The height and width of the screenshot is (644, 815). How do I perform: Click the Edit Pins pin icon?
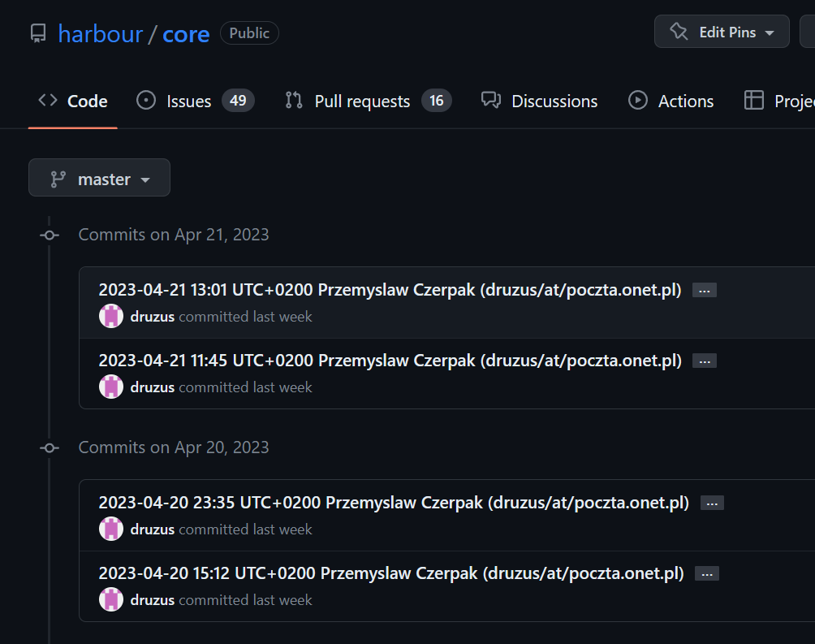point(679,32)
